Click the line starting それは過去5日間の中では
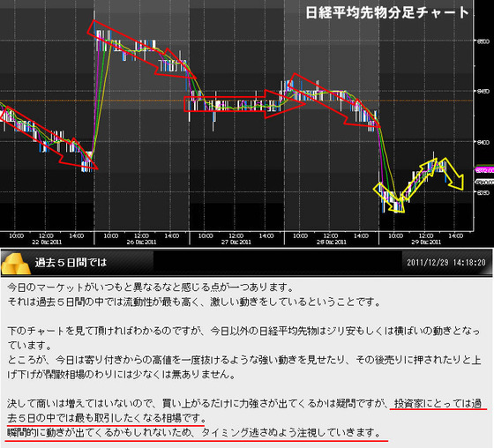Viewport: 494px width, 448px height. pyautogui.click(x=194, y=302)
